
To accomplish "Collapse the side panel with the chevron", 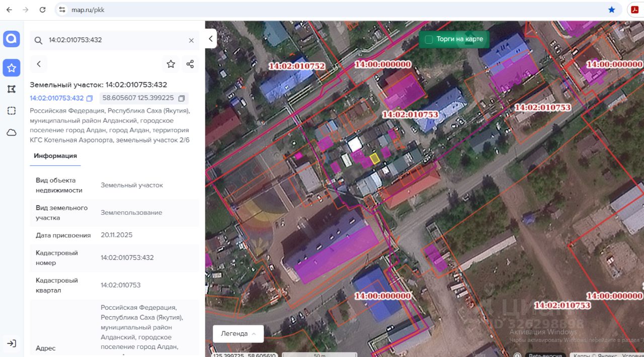I will [x=211, y=39].
